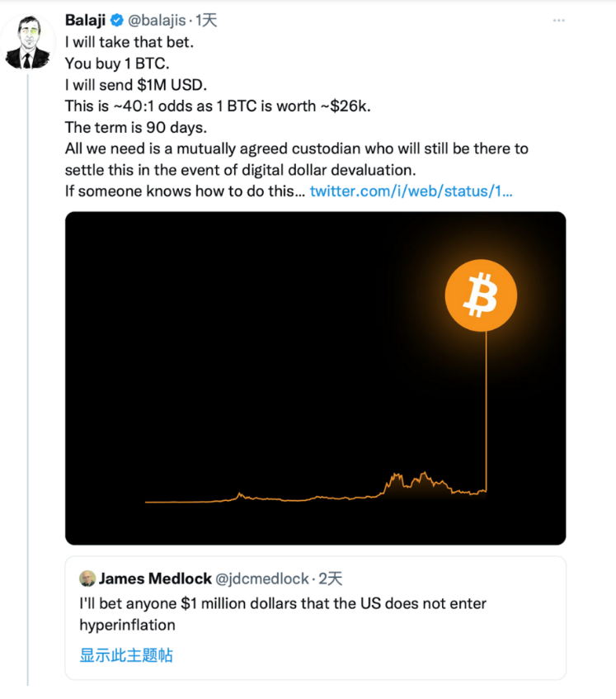Click the 2天 quoted tweet timestamp
The height and width of the screenshot is (699, 616).
pos(330,578)
